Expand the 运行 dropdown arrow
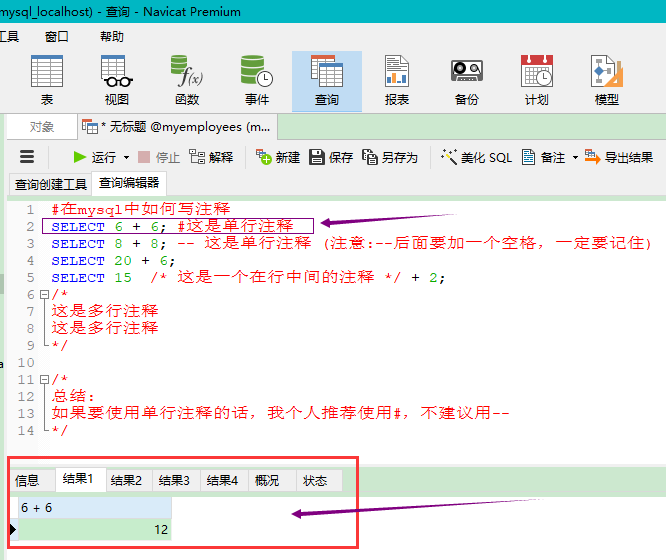The image size is (666, 560). click(126, 158)
